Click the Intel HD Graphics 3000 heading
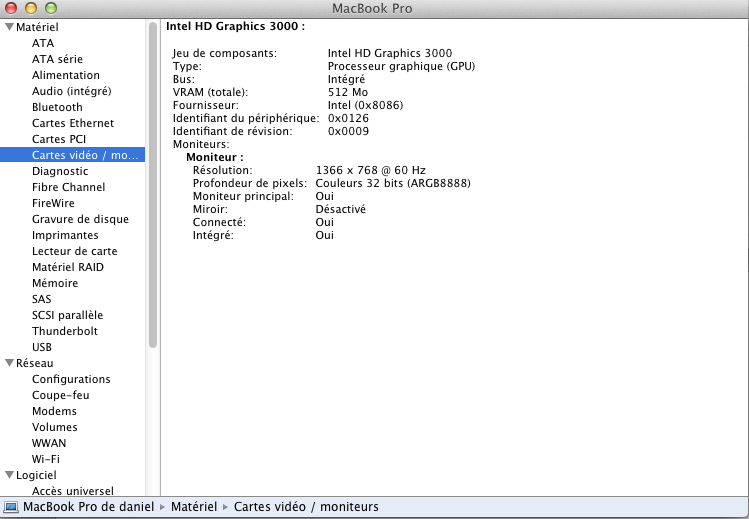Screen dimensions: 749x519 click(x=235, y=26)
